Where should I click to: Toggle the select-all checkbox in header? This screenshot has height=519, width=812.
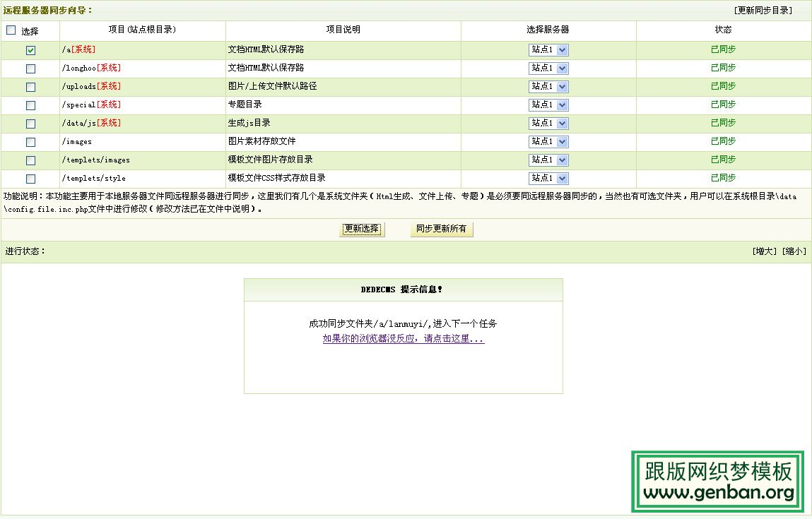click(11, 30)
